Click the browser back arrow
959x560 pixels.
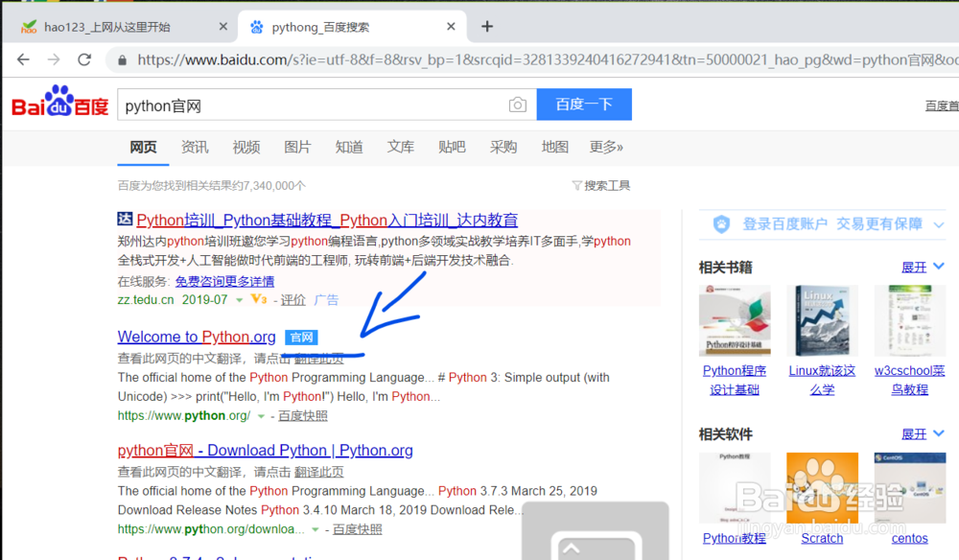(x=23, y=59)
